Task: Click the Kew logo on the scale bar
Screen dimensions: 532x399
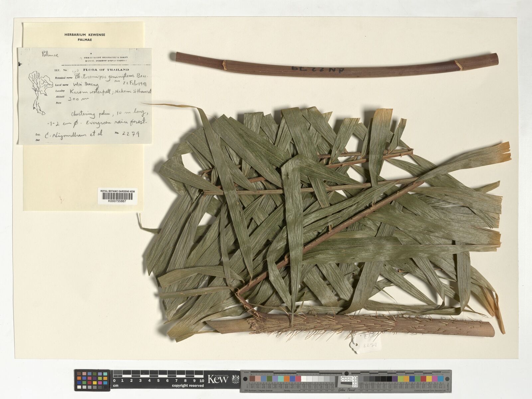Action: [x=218, y=379]
